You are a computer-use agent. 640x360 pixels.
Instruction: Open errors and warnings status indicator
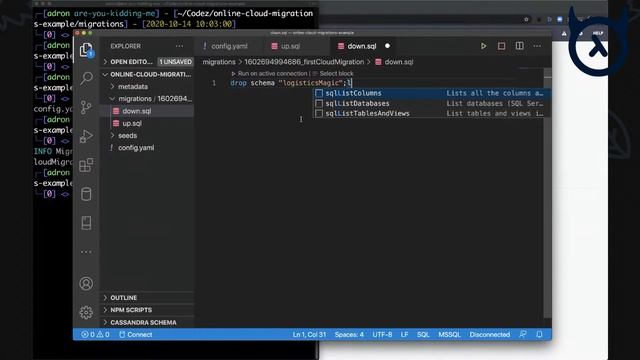(x=95, y=334)
